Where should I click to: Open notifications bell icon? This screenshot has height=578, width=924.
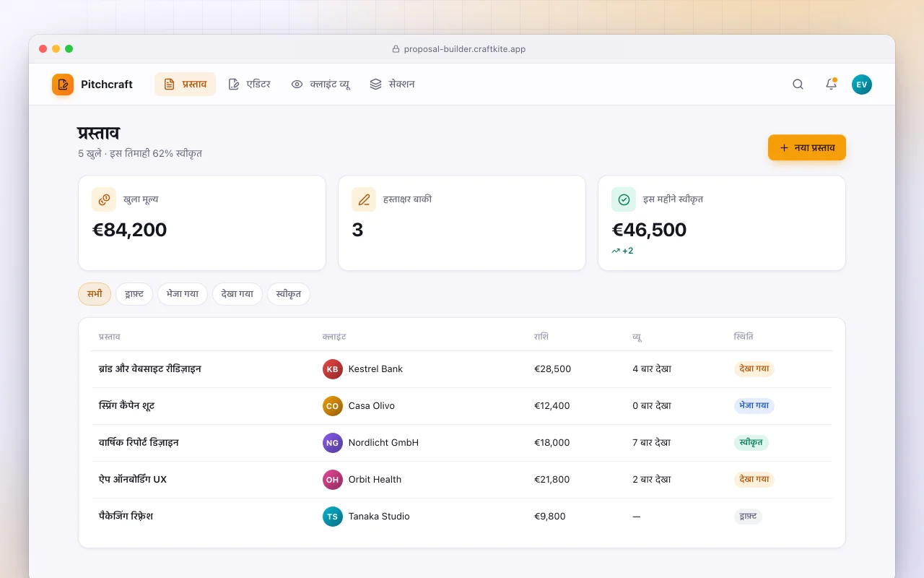[x=831, y=85]
